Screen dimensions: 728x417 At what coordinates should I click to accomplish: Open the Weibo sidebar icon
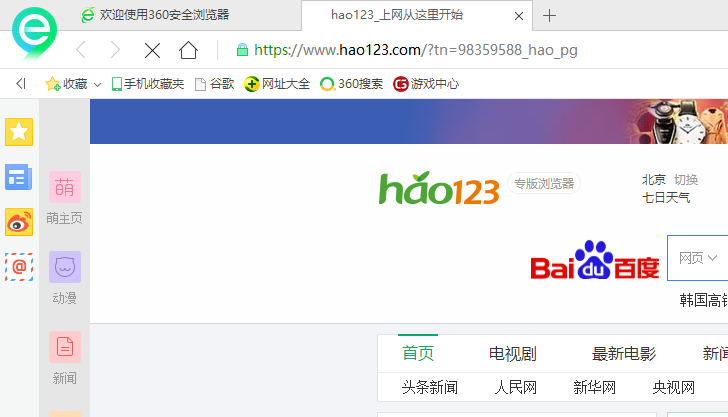click(x=19, y=222)
